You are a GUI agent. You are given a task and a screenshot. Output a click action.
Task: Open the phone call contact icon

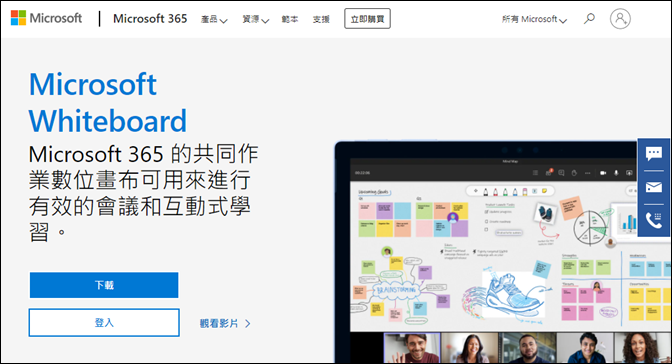pos(654,220)
